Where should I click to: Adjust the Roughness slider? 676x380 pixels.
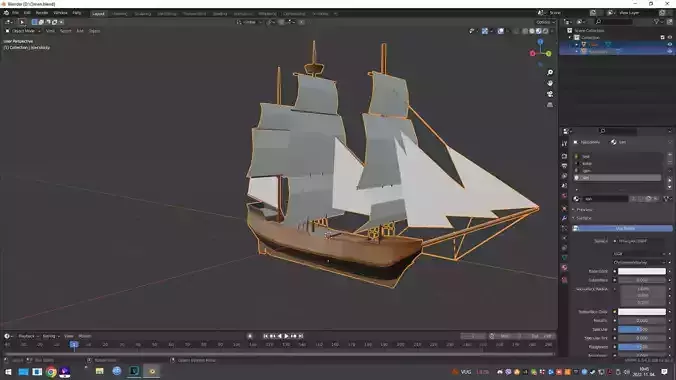click(642, 347)
